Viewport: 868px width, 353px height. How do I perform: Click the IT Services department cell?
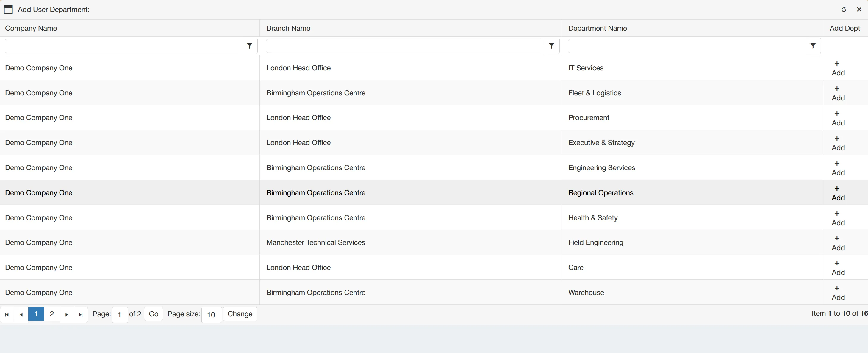pos(692,68)
